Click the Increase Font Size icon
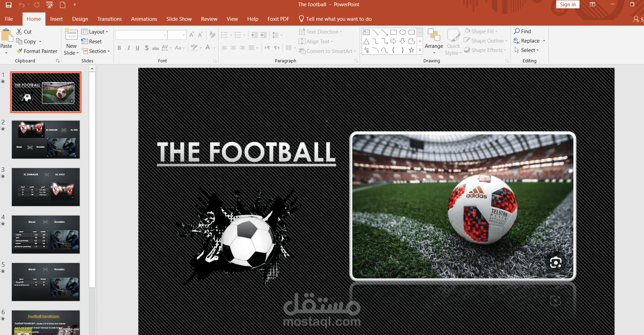Image resolution: width=644 pixels, height=335 pixels. pos(191,35)
